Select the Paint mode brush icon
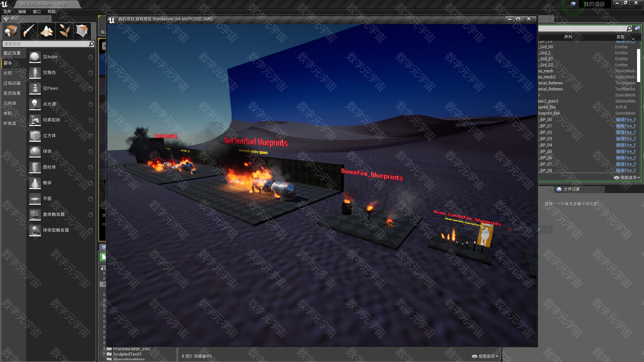Image resolution: width=644 pixels, height=362 pixels. tap(29, 31)
